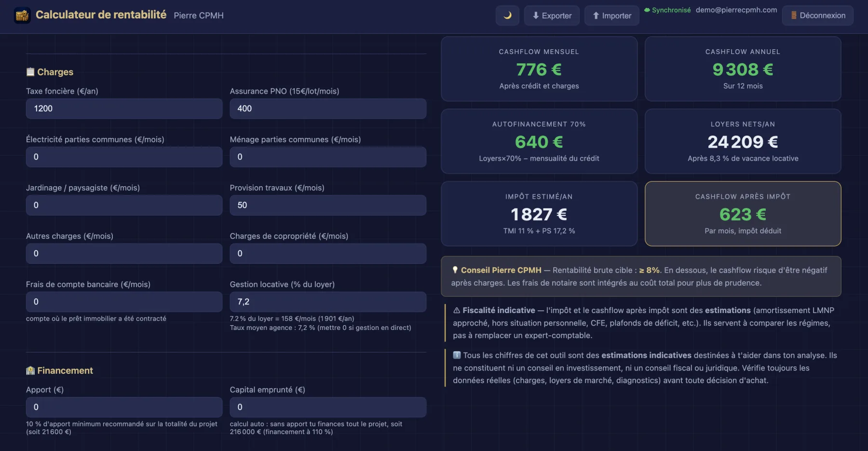
Task: Click into Charges de copropriété field
Action: (328, 253)
